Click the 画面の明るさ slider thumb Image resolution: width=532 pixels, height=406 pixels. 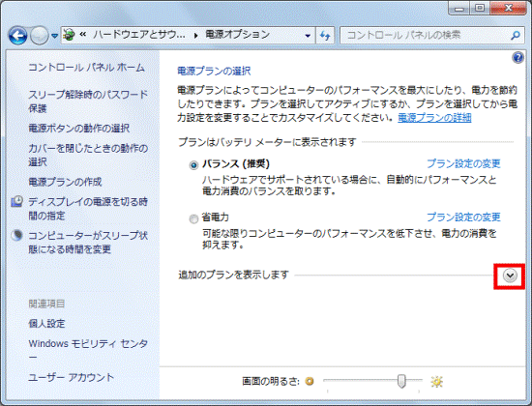point(401,381)
